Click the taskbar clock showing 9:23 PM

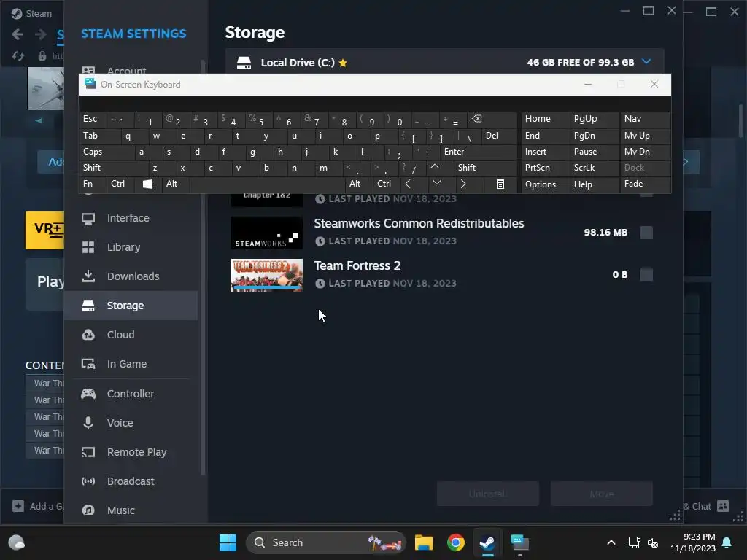(693, 542)
